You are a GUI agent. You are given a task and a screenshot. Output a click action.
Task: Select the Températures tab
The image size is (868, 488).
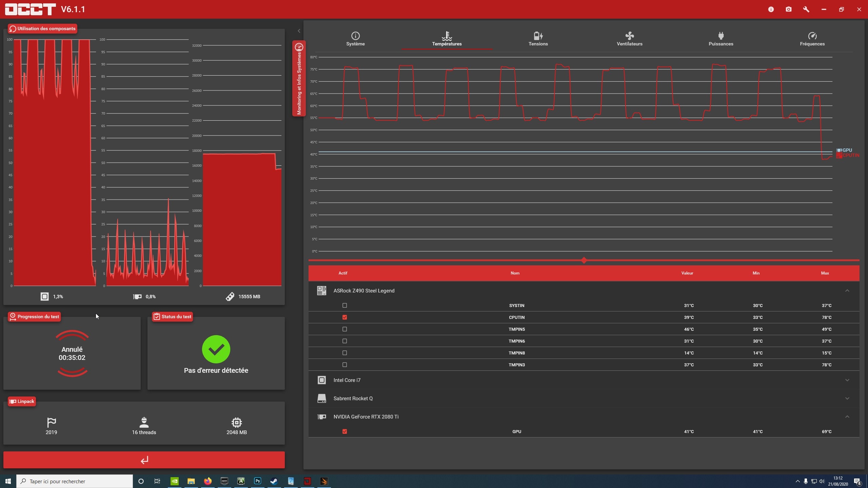click(447, 39)
